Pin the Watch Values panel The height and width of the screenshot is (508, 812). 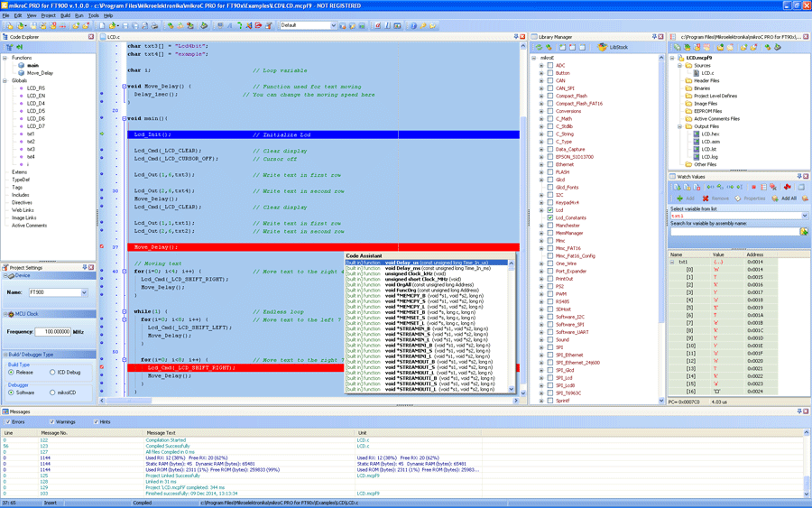[799, 177]
